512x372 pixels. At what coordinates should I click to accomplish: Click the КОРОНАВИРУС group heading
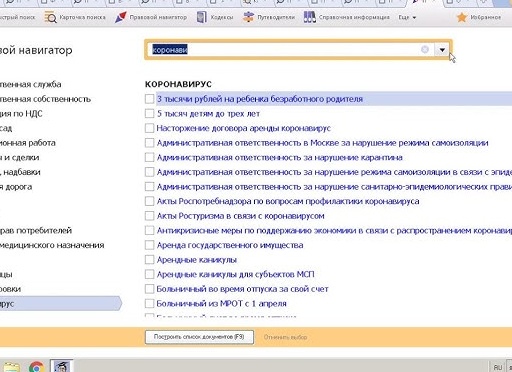pos(178,84)
